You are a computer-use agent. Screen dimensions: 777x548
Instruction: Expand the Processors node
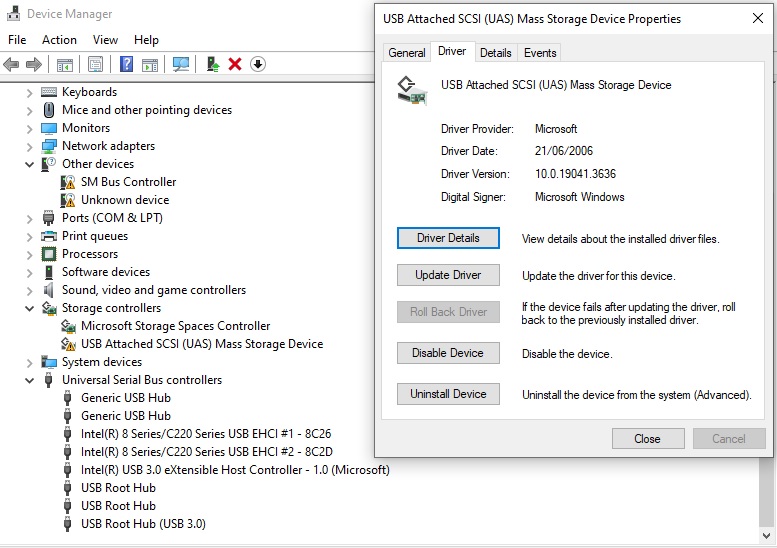29,255
